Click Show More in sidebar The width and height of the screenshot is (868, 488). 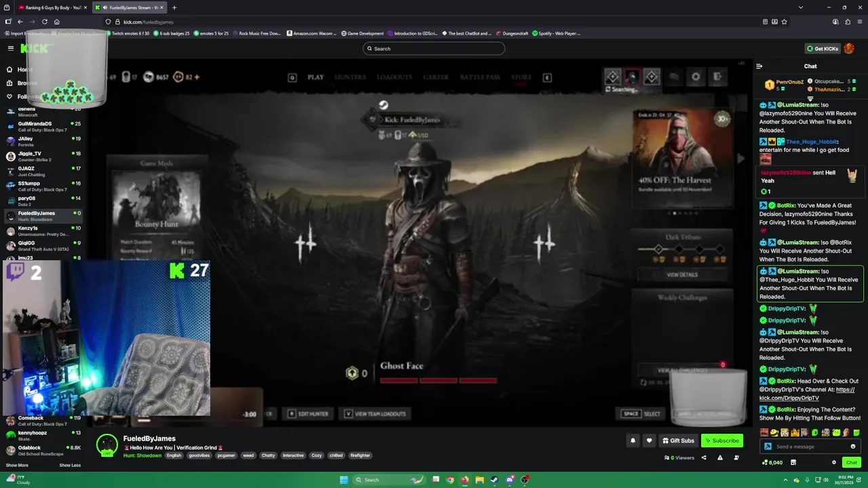[x=17, y=465]
